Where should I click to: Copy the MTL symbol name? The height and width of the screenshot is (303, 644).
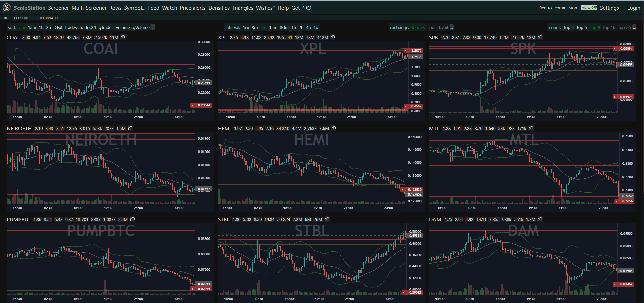531,128
